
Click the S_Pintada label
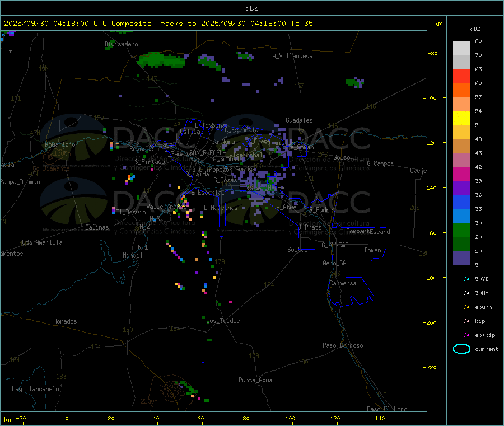click(150, 162)
